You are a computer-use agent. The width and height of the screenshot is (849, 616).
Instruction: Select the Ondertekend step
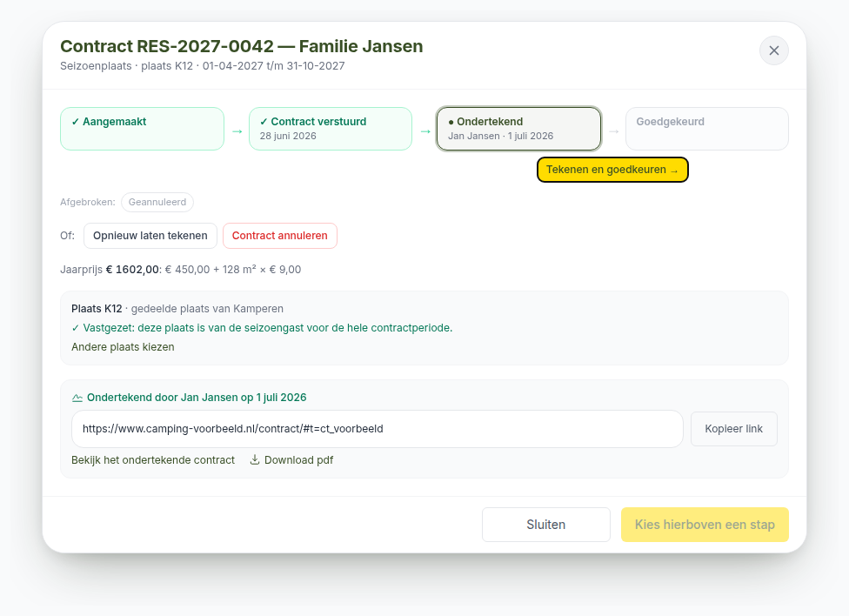tap(518, 129)
